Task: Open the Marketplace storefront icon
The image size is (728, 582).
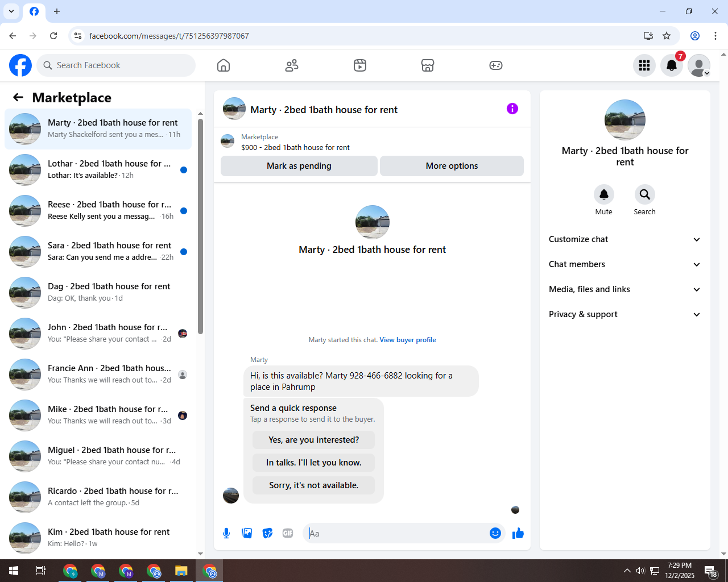Action: pos(428,65)
